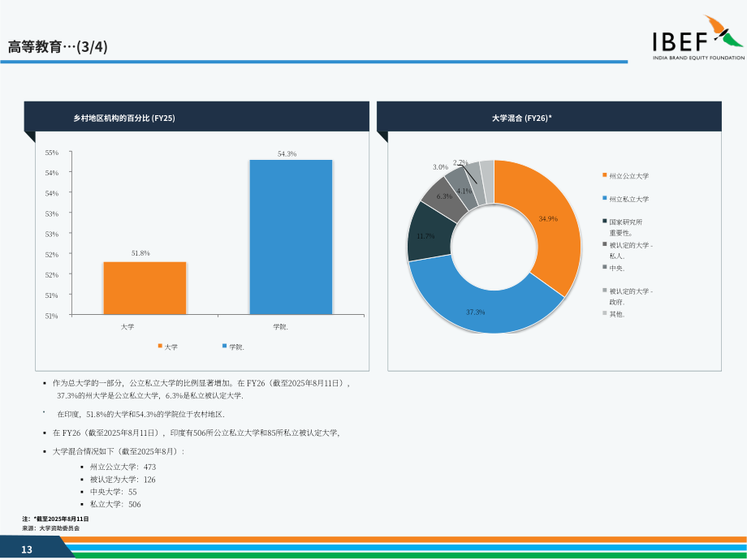Click the slide title 高等教育…(3/4)
The width and height of the screenshot is (747, 560).
pos(58,47)
